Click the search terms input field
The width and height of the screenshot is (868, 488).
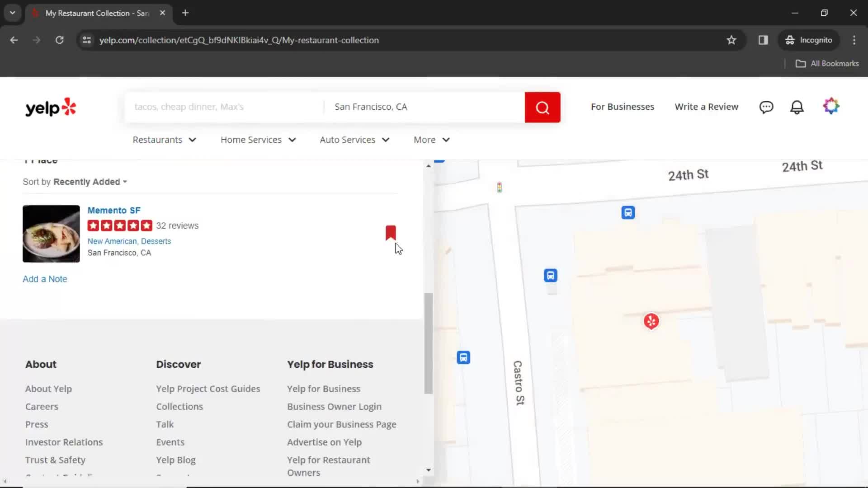(x=224, y=107)
